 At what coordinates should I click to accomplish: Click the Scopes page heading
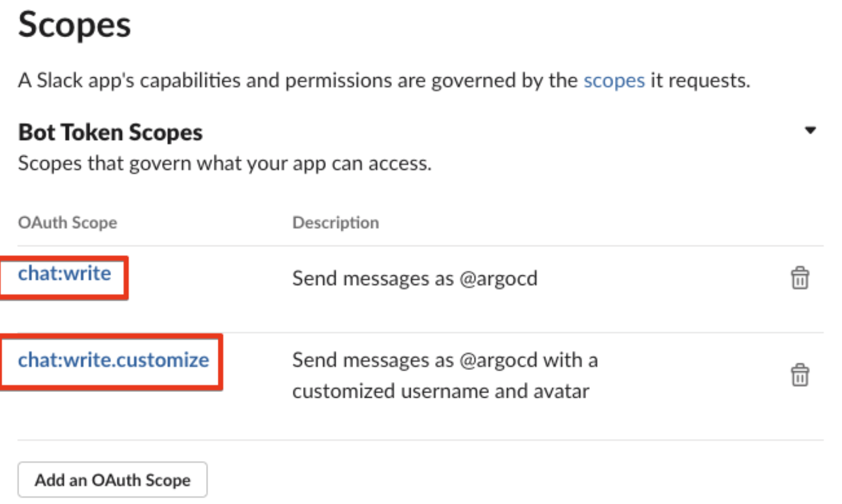point(74,25)
